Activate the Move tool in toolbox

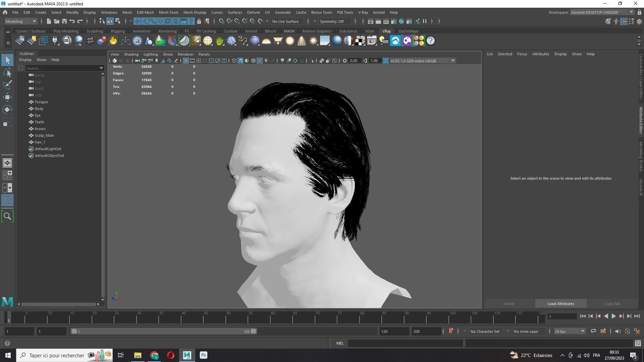point(7,97)
